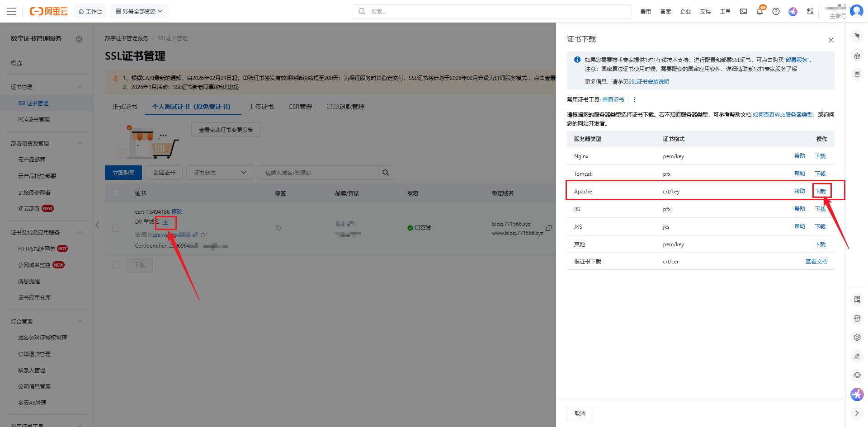
Task: Switch to the 上传证书 tab
Action: click(x=261, y=107)
